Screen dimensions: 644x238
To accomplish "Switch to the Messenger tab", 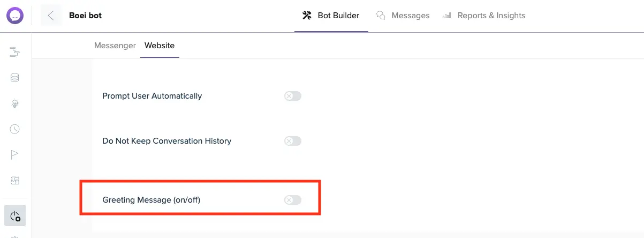I will (115, 46).
